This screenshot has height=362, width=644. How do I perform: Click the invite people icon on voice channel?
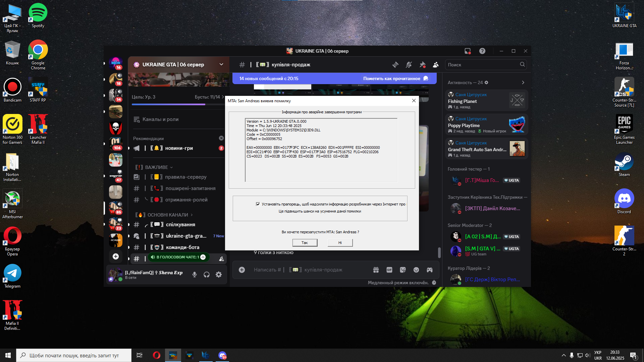[x=221, y=259]
